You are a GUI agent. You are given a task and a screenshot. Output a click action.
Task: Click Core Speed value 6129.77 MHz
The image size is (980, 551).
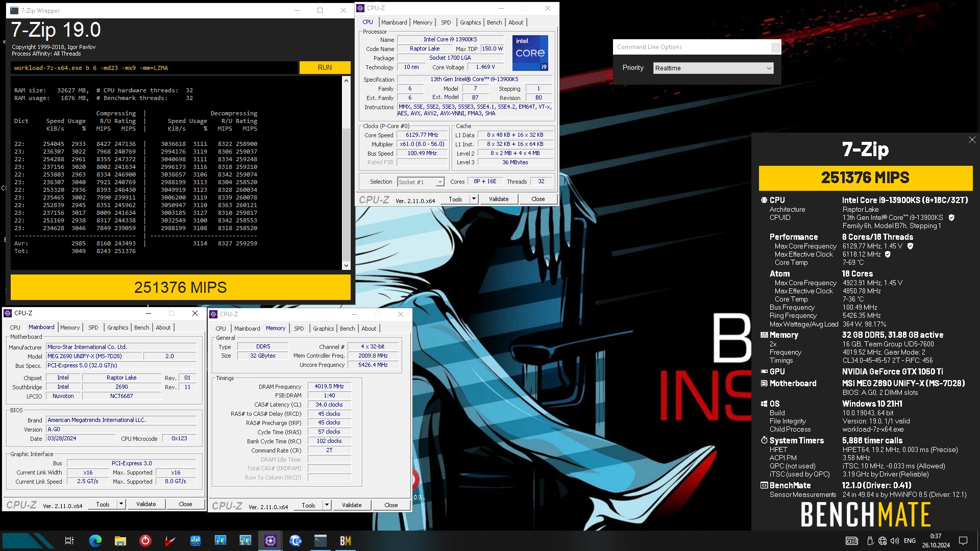(x=422, y=135)
